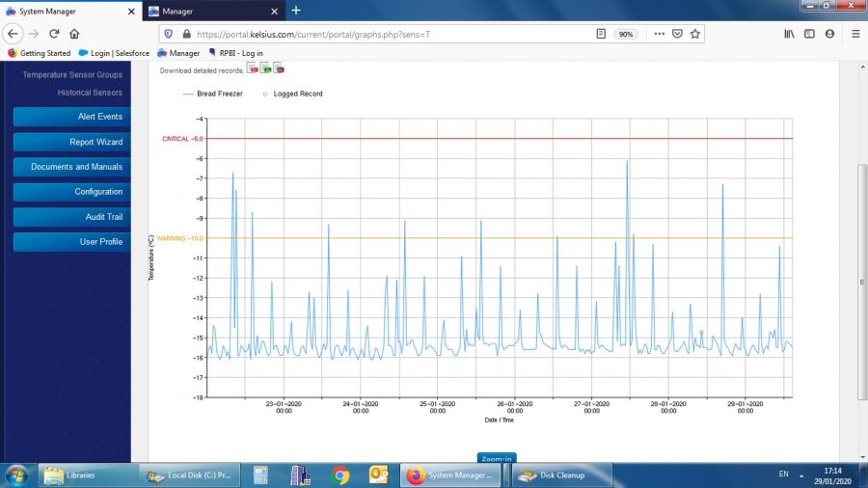Open Getting Started bookmark
Image resolution: width=868 pixels, height=488 pixels.
40,53
